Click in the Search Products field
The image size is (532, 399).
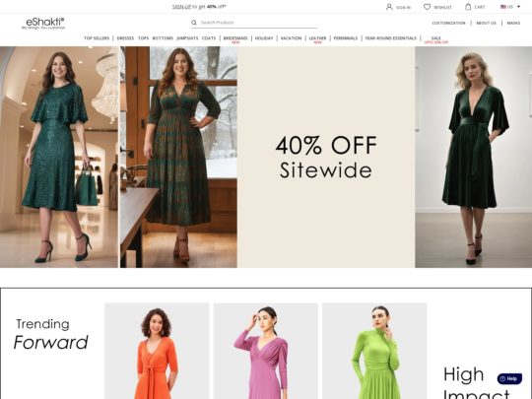point(258,23)
